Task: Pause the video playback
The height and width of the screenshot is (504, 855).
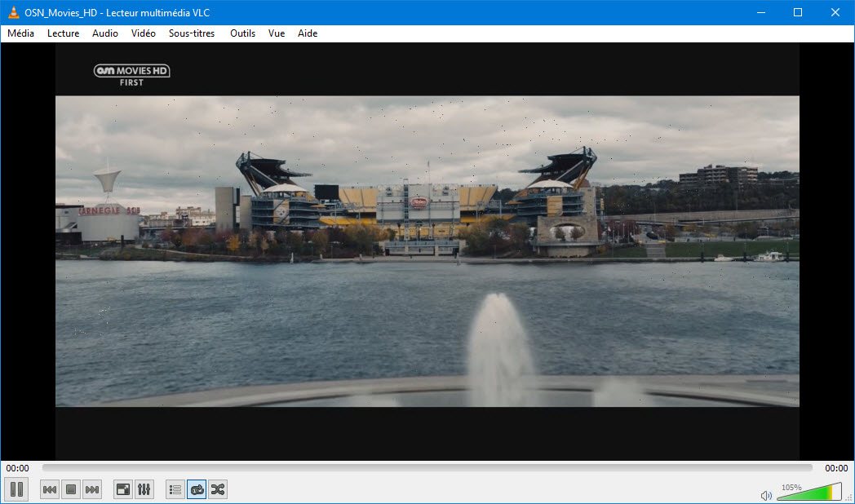Action: click(x=17, y=489)
